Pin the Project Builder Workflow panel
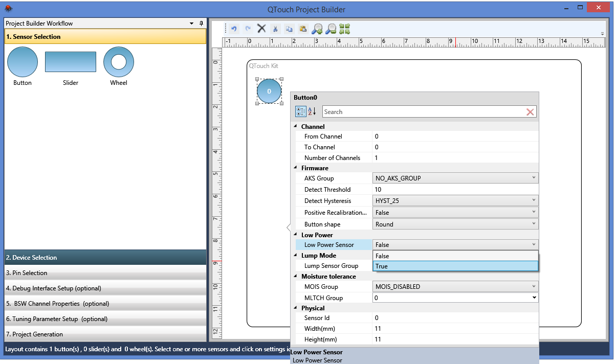This screenshot has width=615, height=364. [201, 24]
